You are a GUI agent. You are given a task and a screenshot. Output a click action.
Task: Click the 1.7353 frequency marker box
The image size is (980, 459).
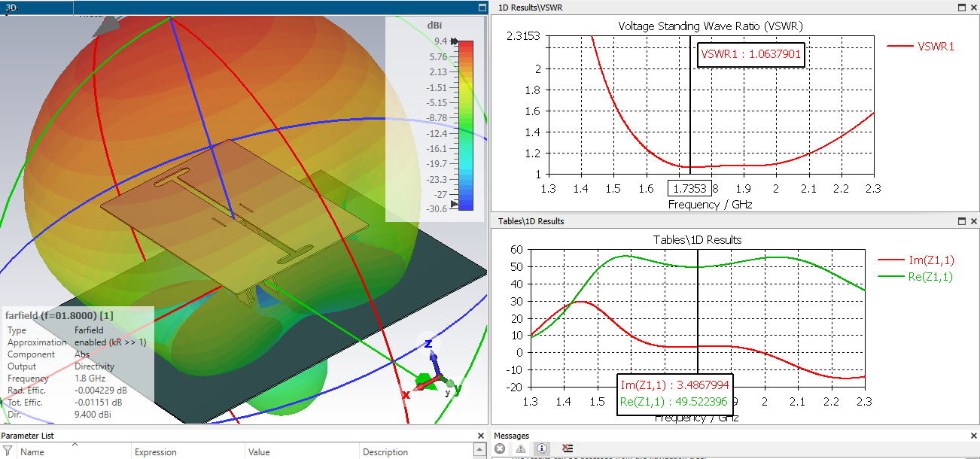click(689, 188)
